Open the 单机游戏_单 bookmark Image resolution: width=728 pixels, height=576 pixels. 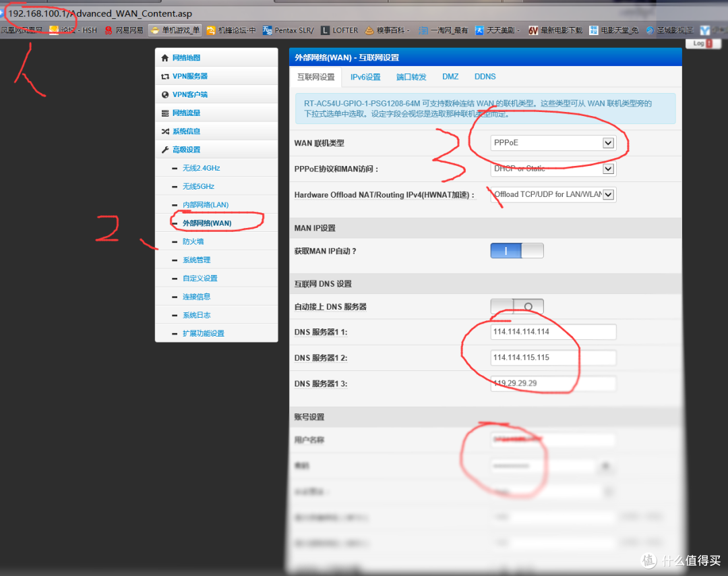click(176, 30)
